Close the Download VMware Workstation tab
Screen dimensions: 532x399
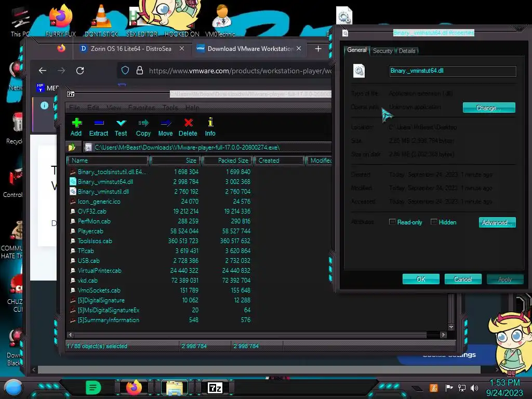pos(299,48)
